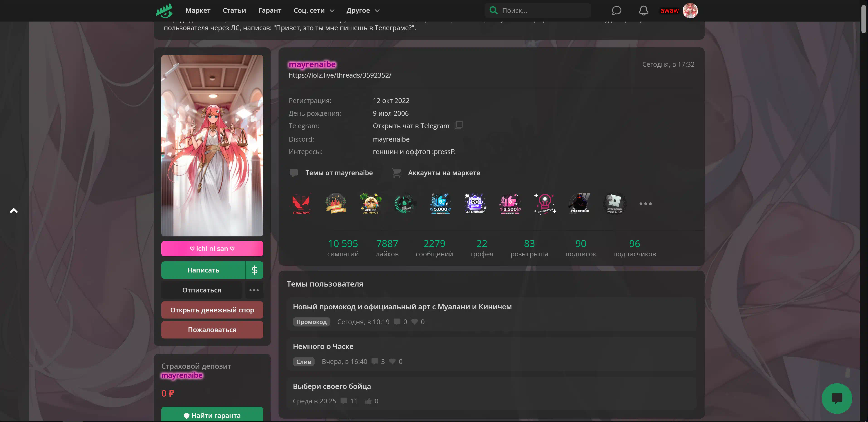
Task: Click the forum eye logo icon
Action: (164, 10)
